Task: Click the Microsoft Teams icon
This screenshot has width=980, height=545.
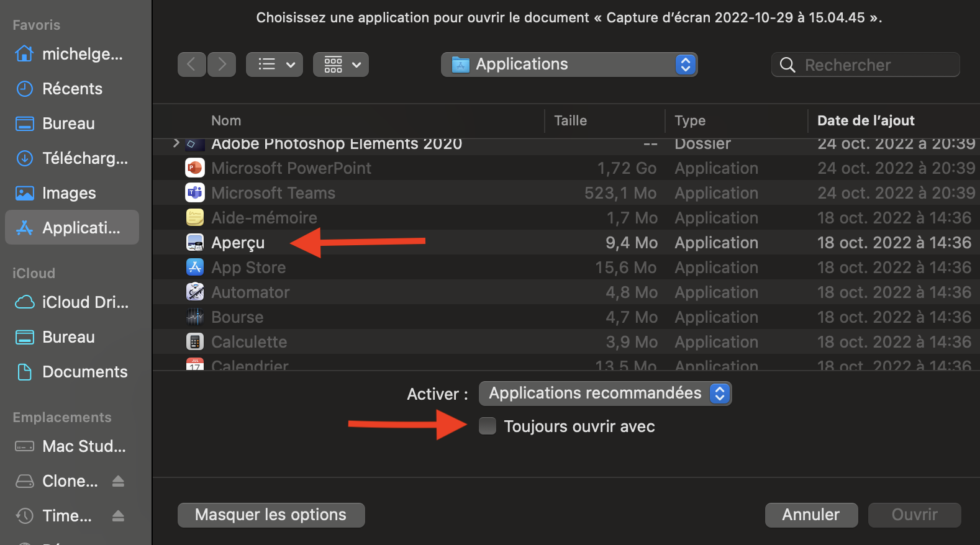Action: 195,193
